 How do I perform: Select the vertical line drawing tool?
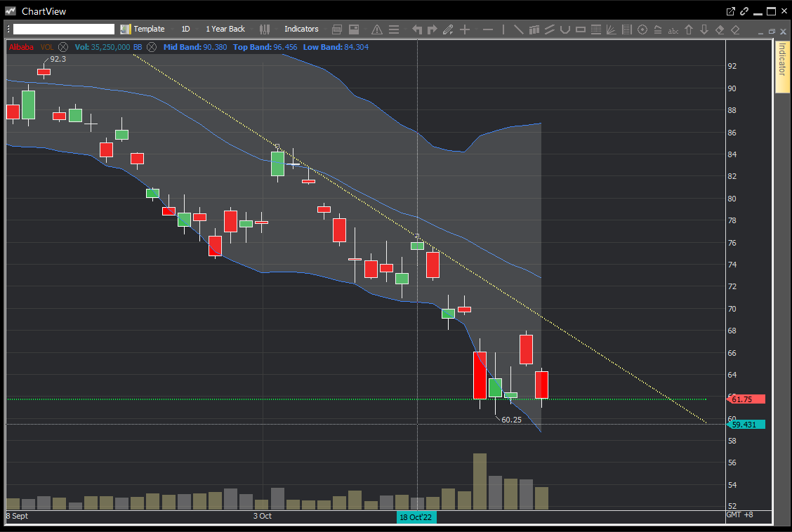[x=503, y=29]
